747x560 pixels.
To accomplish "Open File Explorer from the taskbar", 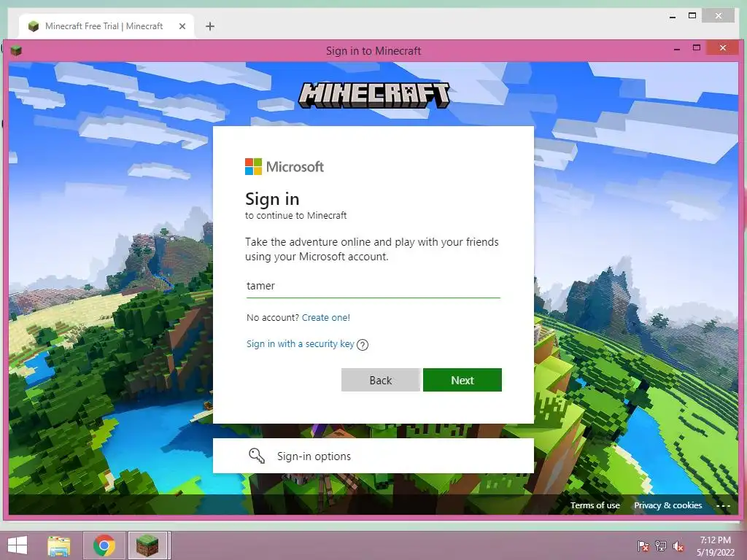I will click(59, 545).
